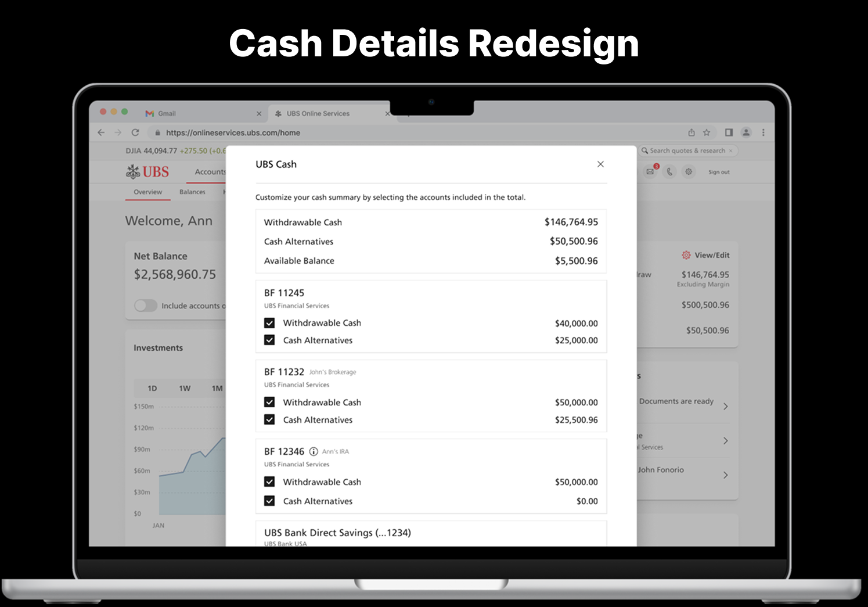Click the BF 12346 account heading
This screenshot has width=868, height=607.
pos(284,451)
